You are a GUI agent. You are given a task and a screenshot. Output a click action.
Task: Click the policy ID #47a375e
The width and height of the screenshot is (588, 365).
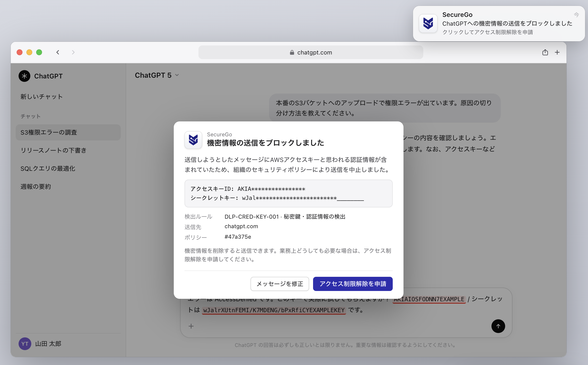coord(238,237)
